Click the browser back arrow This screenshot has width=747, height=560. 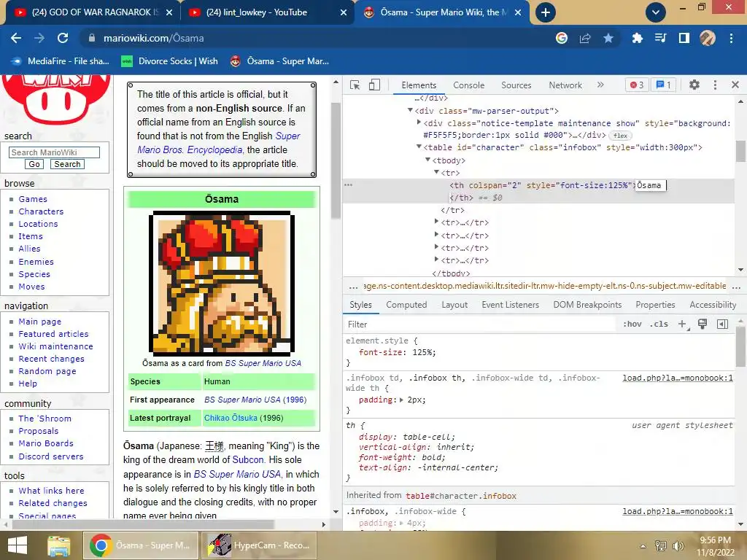point(16,38)
